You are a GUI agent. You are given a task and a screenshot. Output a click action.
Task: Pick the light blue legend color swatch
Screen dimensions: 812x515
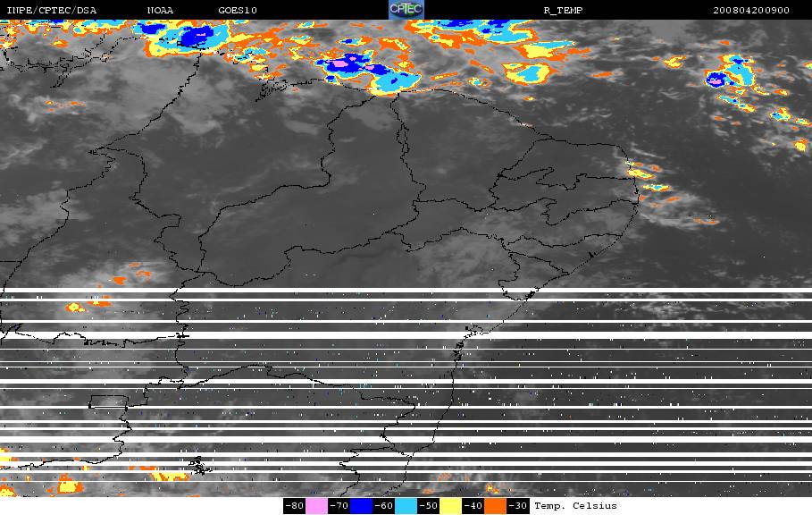tap(406, 506)
